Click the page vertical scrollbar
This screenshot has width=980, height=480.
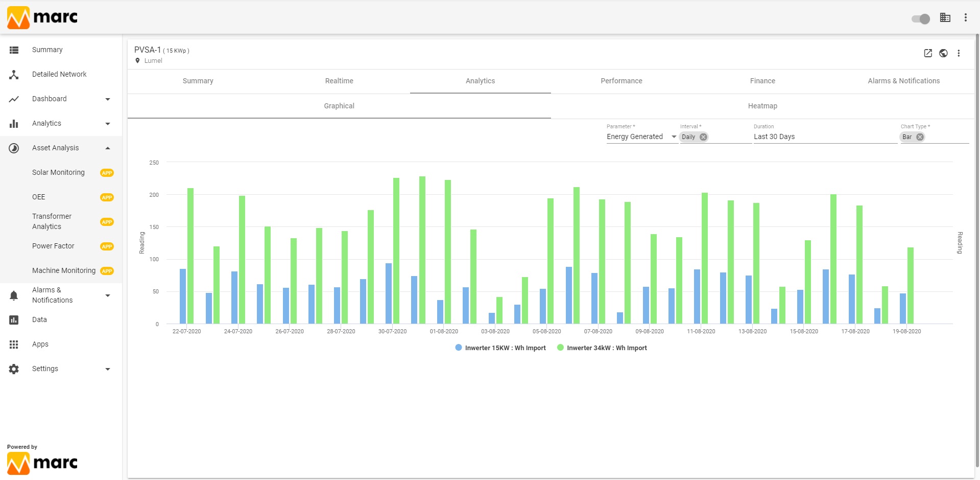click(977, 250)
